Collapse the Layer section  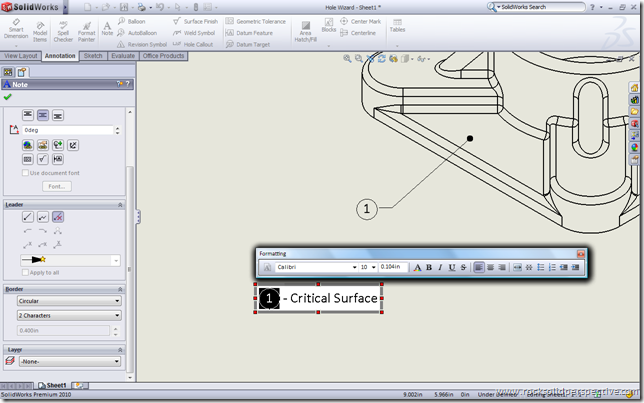click(120, 350)
